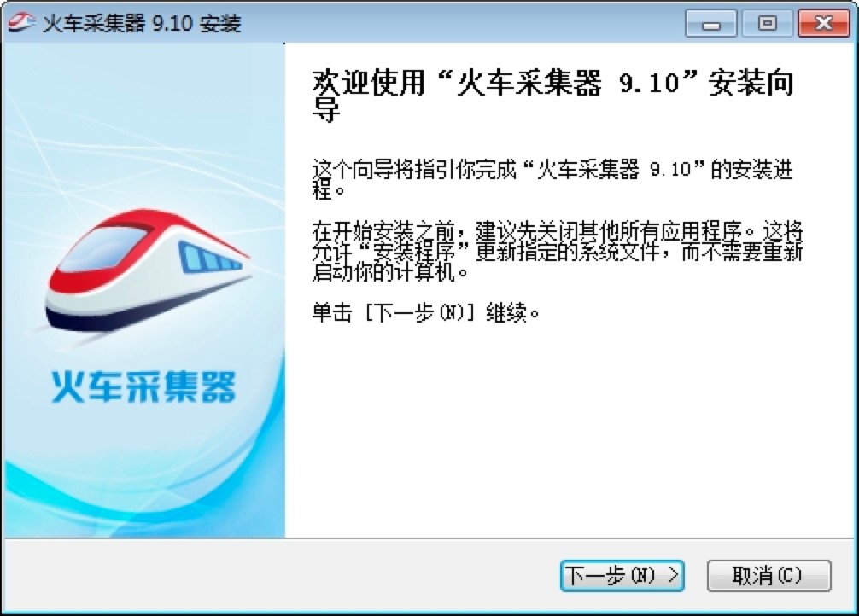Screen dimensions: 859x616
Task: Click the gray bottom bar beside 下一步
Action: (x=279, y=575)
